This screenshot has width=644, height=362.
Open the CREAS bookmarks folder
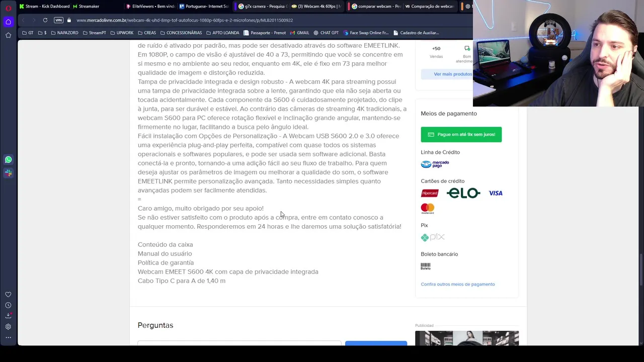(x=146, y=33)
